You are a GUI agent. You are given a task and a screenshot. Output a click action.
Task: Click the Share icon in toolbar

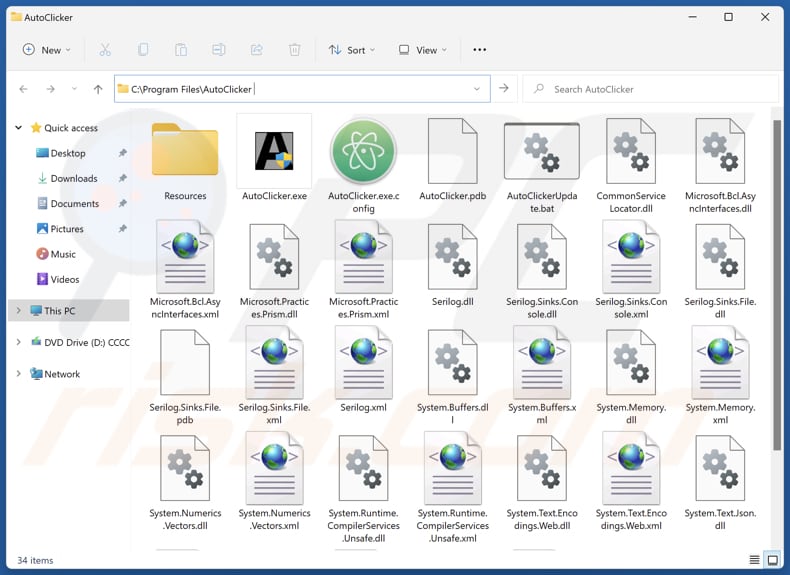pos(256,50)
